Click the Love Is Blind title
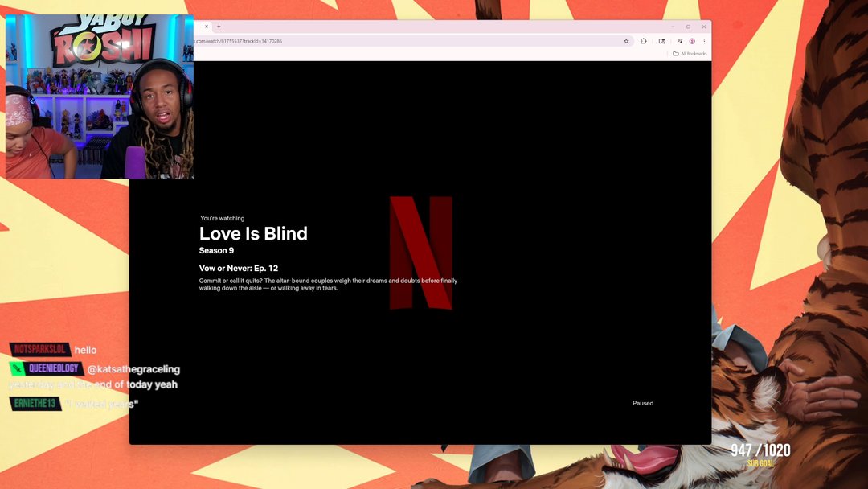The width and height of the screenshot is (868, 489). pyautogui.click(x=253, y=234)
